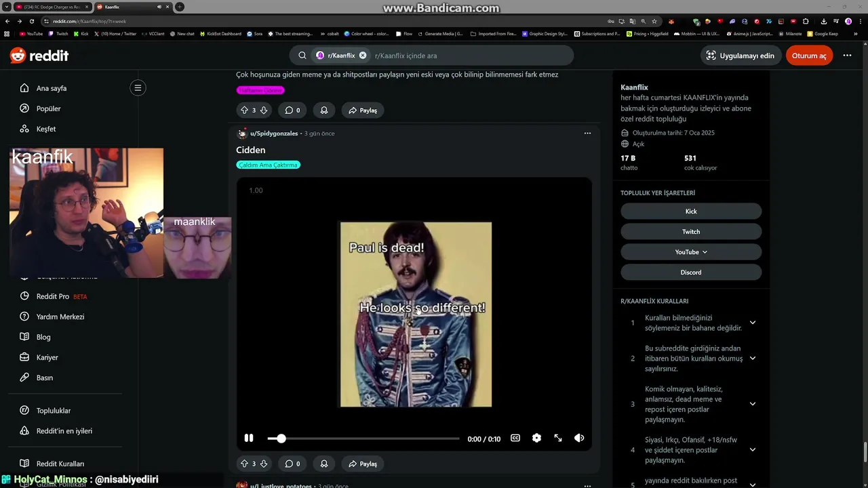Open comments of the first post

[x=292, y=110]
